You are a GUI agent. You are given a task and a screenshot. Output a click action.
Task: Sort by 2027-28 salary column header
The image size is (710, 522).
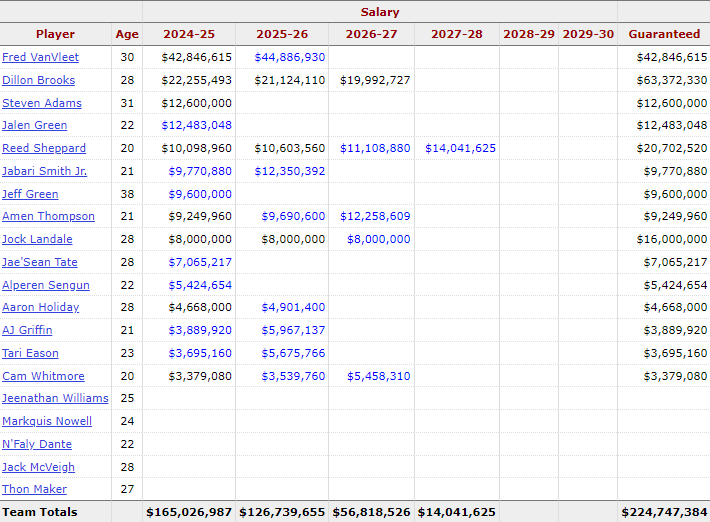[457, 34]
